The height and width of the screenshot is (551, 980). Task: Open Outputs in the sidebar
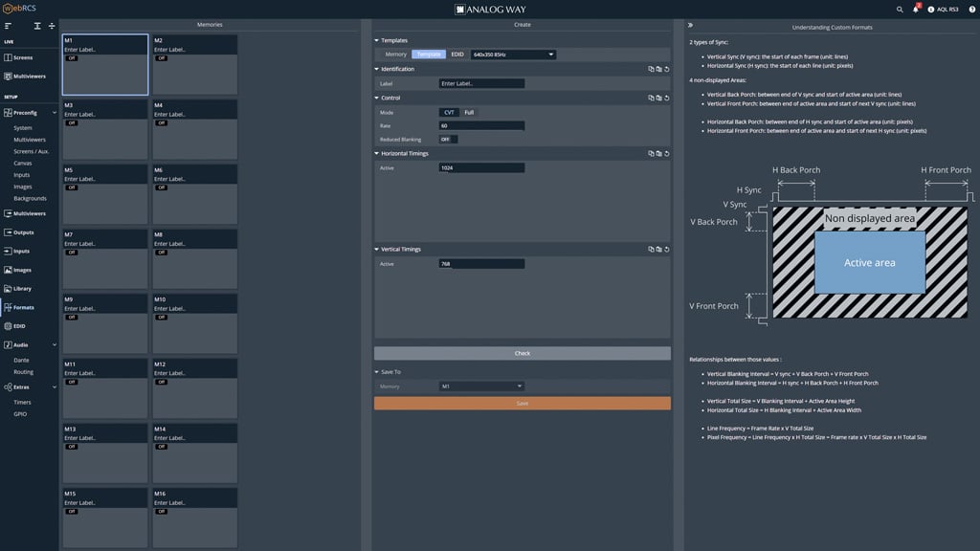tap(23, 232)
